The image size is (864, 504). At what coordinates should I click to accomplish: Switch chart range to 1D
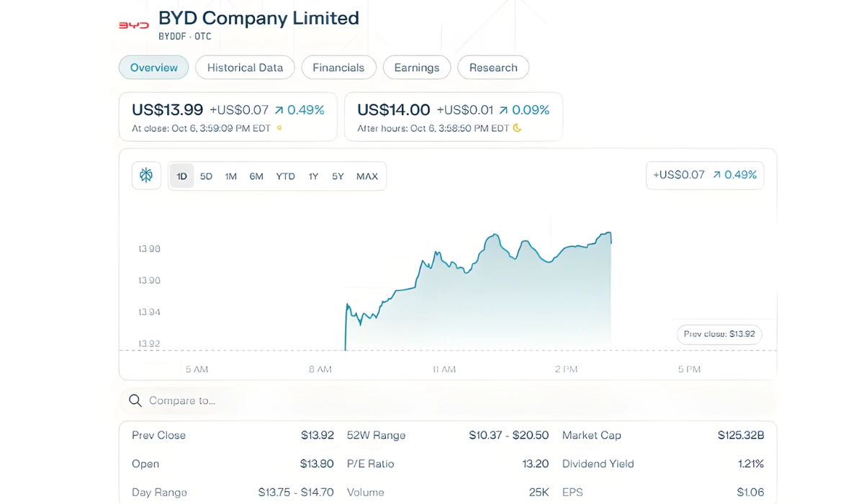pyautogui.click(x=182, y=176)
